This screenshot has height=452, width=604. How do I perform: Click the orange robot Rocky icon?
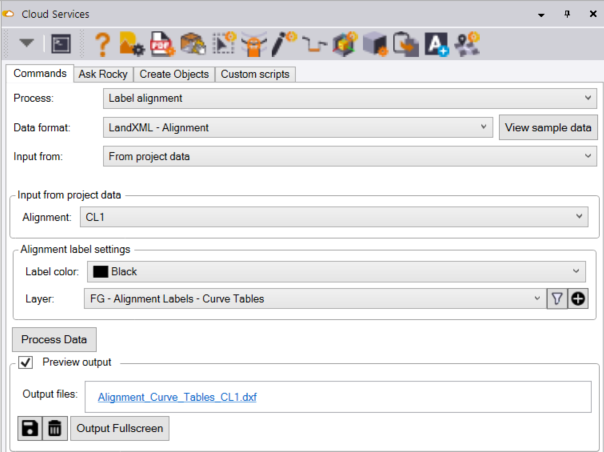click(x=254, y=44)
